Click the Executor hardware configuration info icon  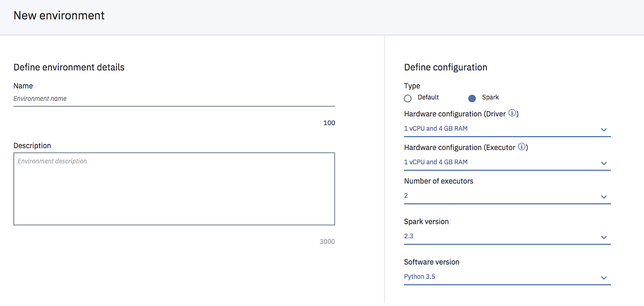coord(522,147)
